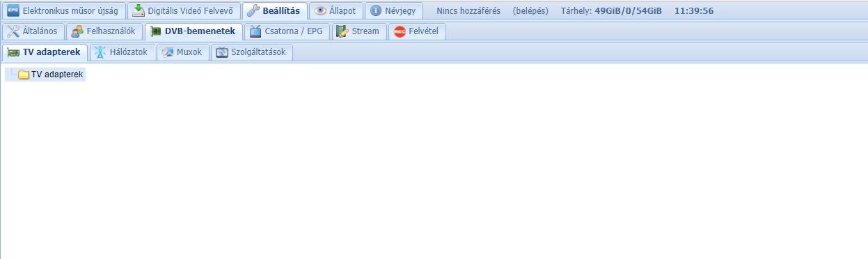The width and height of the screenshot is (868, 259).
Task: Open the Névjegy tab
Action: [x=393, y=10]
